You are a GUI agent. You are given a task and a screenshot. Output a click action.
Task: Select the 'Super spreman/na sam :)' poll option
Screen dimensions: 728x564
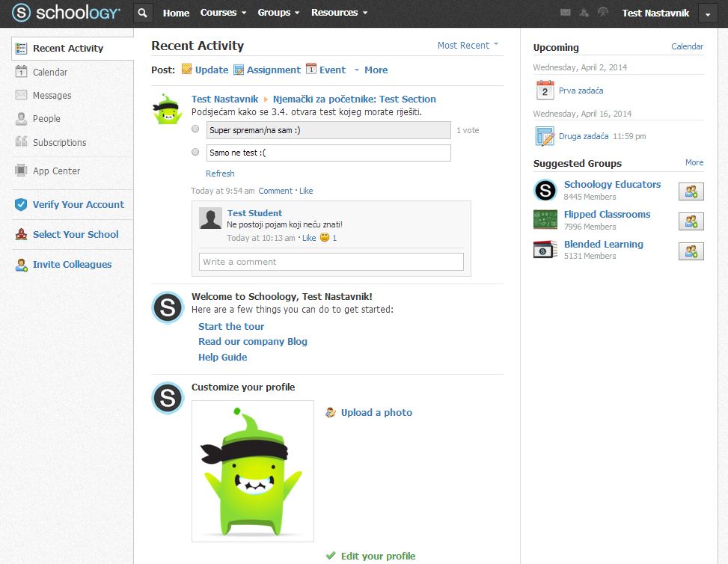pos(195,129)
